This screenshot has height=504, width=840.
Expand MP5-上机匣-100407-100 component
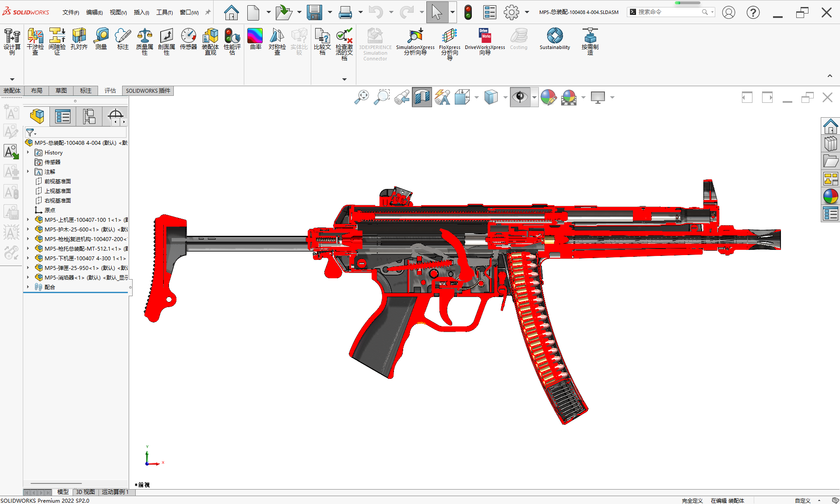(28, 220)
